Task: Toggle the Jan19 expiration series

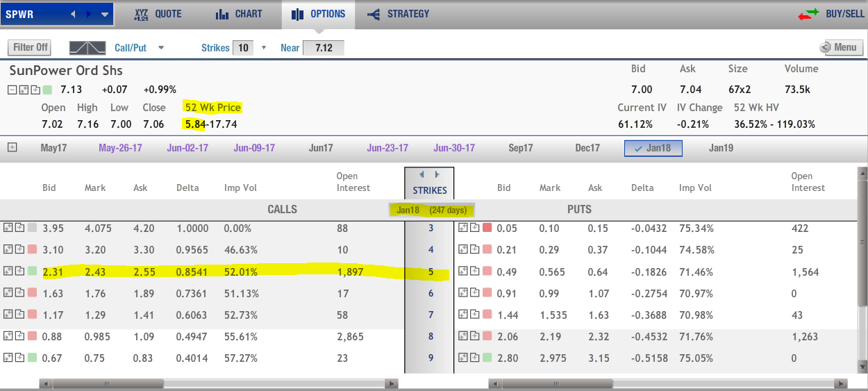Action: pyautogui.click(x=721, y=148)
